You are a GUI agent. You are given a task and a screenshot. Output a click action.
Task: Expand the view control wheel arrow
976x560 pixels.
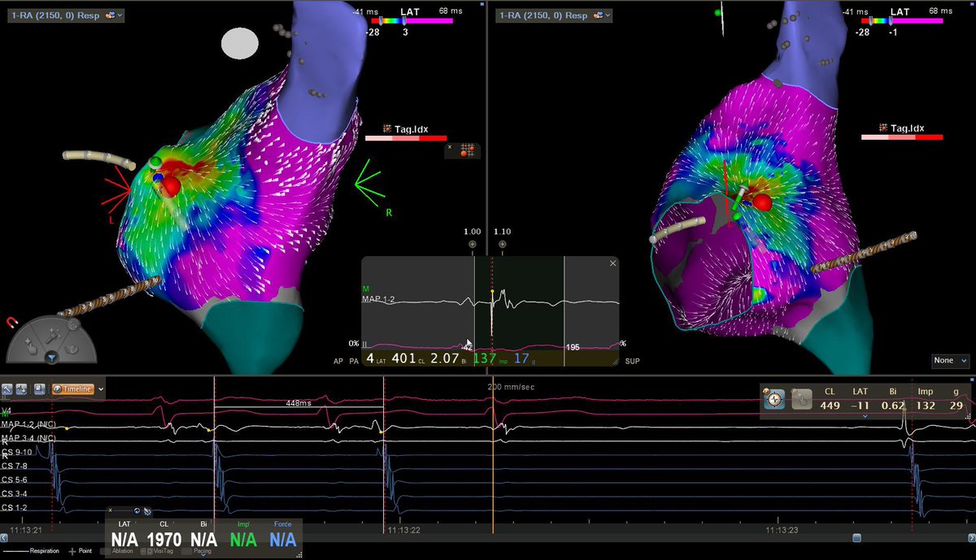(x=53, y=357)
